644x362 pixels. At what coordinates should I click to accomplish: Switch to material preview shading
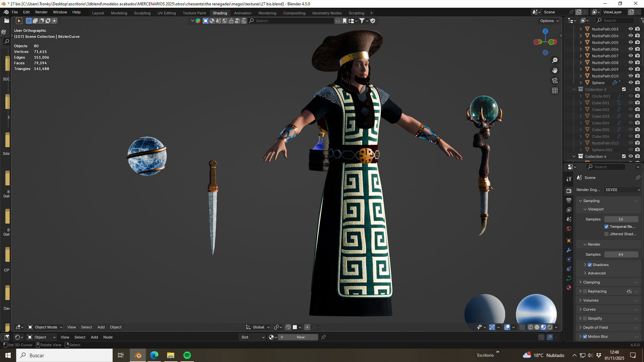[543, 327]
